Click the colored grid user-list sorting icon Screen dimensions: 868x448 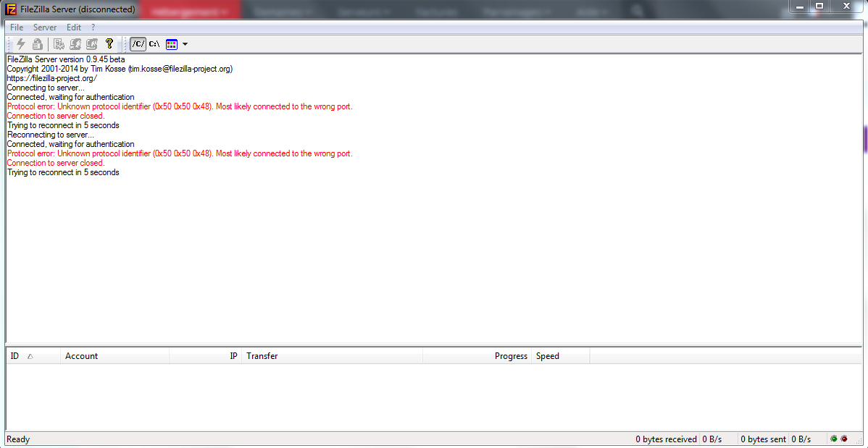tap(172, 43)
